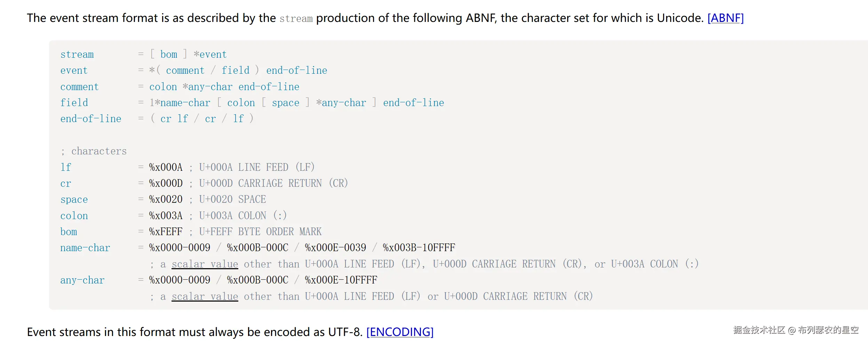Click the '; characters' comment line

coord(94,151)
